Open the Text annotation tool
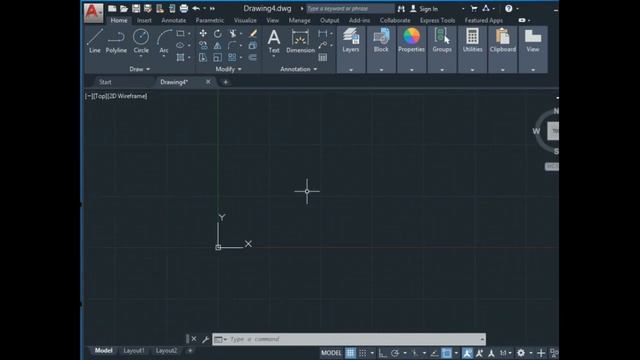The width and height of the screenshot is (640, 360). 274,41
